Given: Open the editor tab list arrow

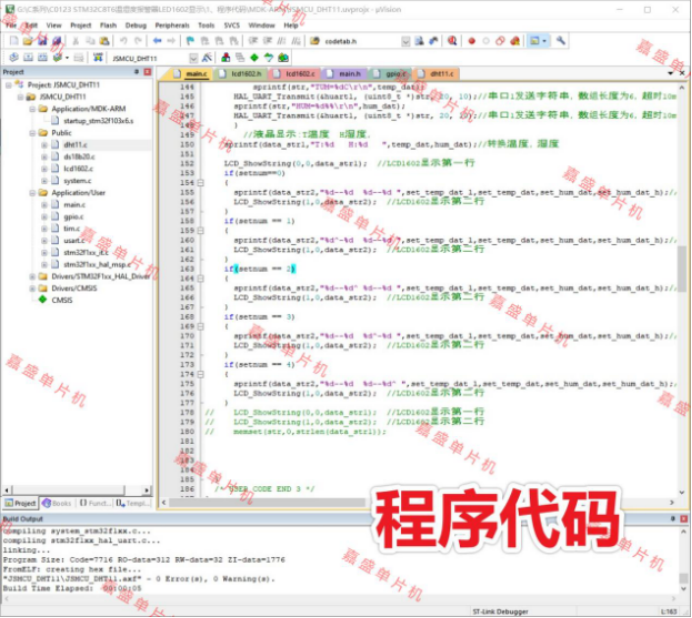Looking at the screenshot, I should pos(670,73).
